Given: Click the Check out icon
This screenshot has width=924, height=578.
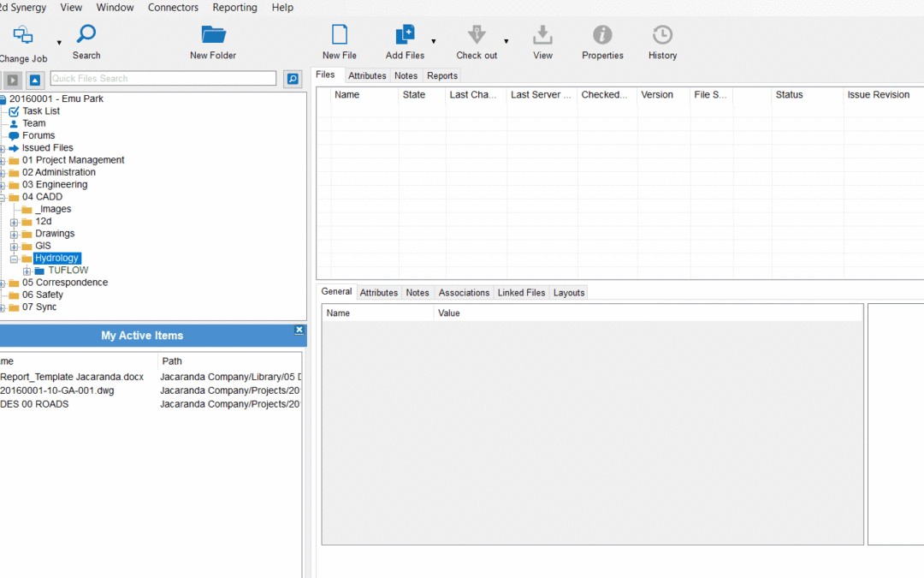Looking at the screenshot, I should point(477,35).
